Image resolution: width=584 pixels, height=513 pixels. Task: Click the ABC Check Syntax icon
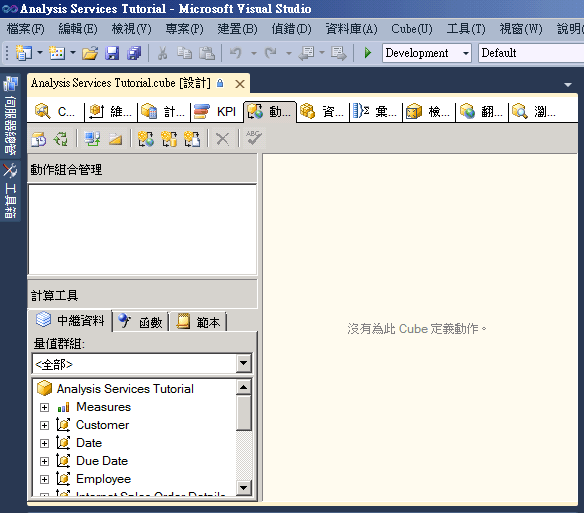coord(254,138)
